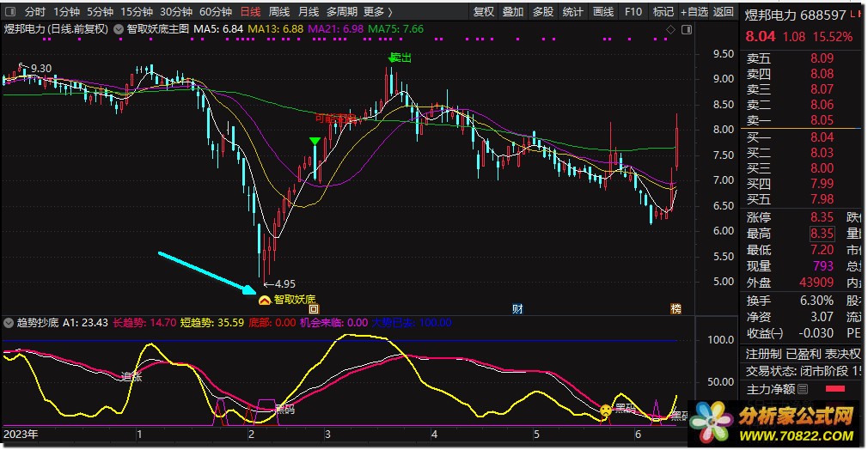Open 统计 statistics tool
868x450 pixels.
pos(572,12)
